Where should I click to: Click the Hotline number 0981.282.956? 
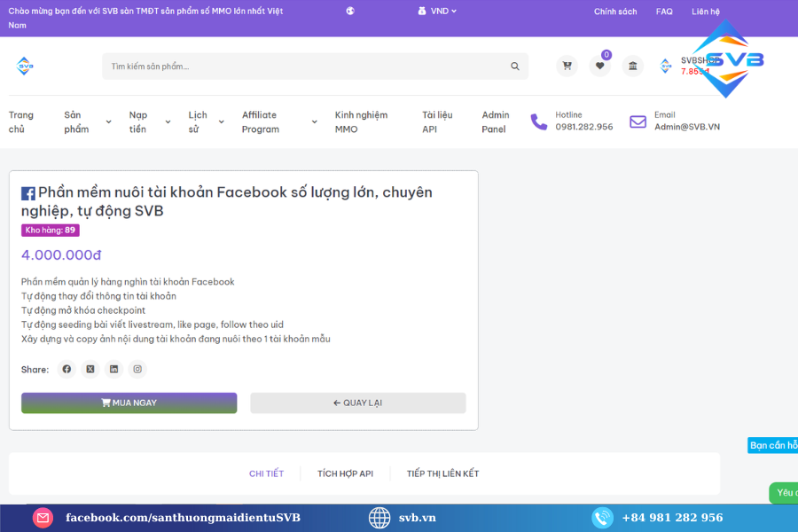pos(583,127)
